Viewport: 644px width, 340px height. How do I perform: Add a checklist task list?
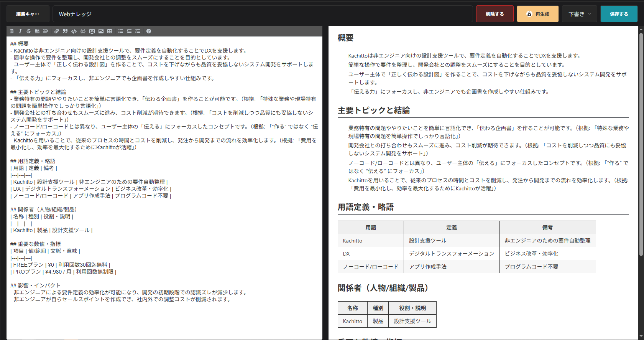click(138, 31)
